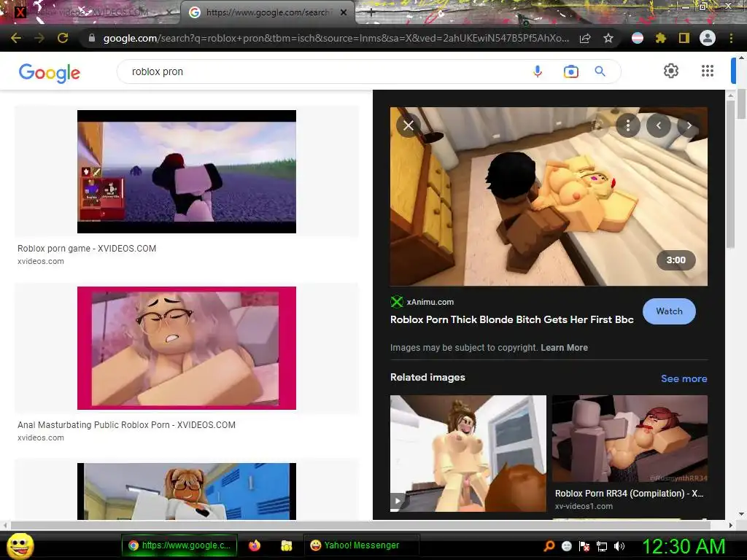Click the Watch button
Screen dimensions: 747x560
click(669, 311)
